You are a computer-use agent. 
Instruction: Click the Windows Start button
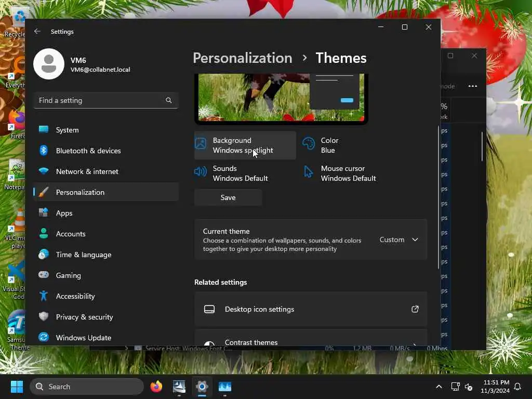(x=17, y=387)
